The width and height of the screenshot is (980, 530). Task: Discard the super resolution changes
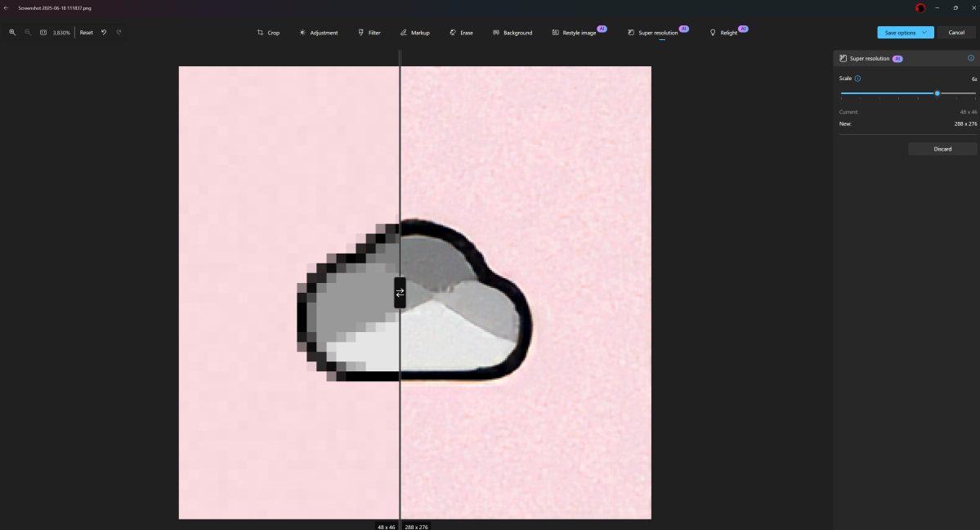(942, 149)
